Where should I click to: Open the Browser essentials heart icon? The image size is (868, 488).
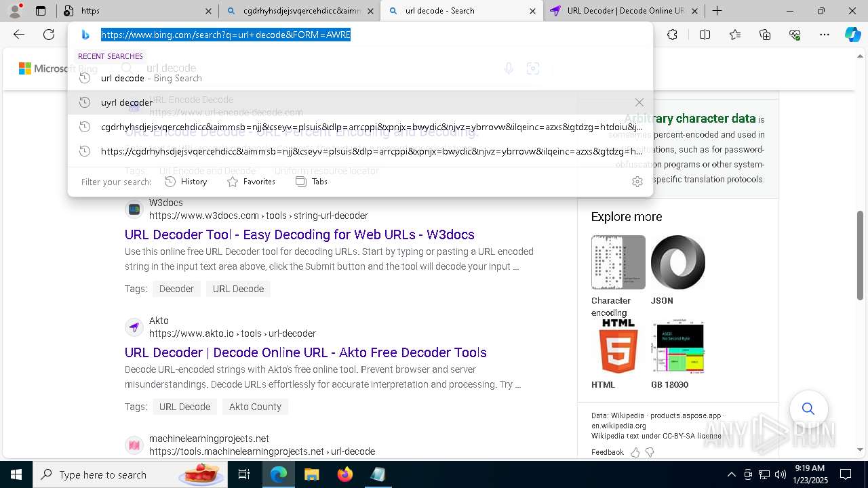[x=795, y=35]
